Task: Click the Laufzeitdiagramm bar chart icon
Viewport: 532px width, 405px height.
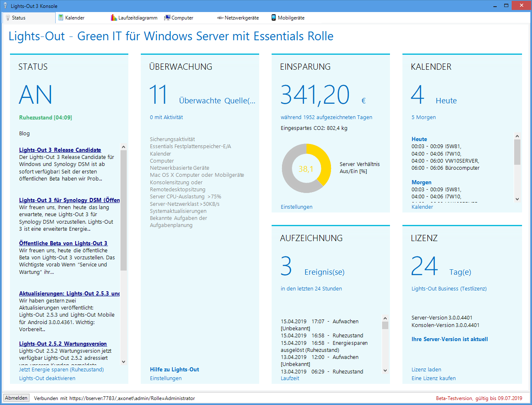Action: click(x=114, y=17)
